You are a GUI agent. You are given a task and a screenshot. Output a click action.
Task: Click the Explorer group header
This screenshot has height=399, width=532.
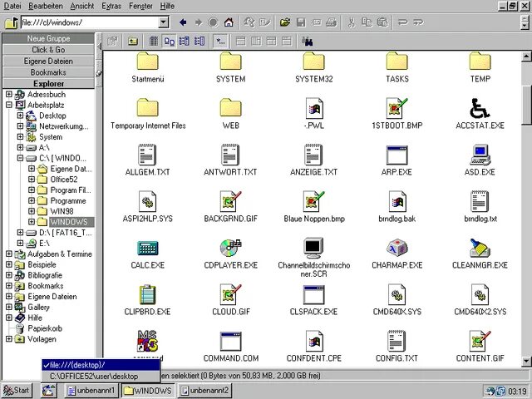48,83
